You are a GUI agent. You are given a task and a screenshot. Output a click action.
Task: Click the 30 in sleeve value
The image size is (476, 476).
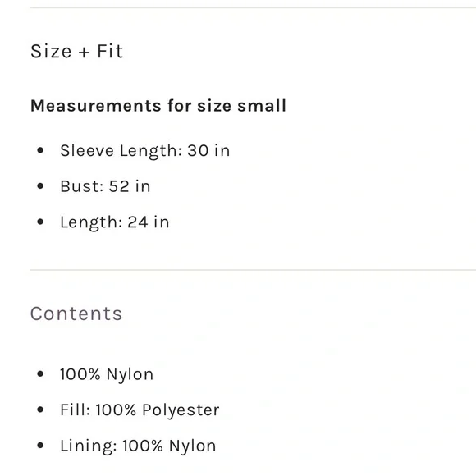(208, 150)
